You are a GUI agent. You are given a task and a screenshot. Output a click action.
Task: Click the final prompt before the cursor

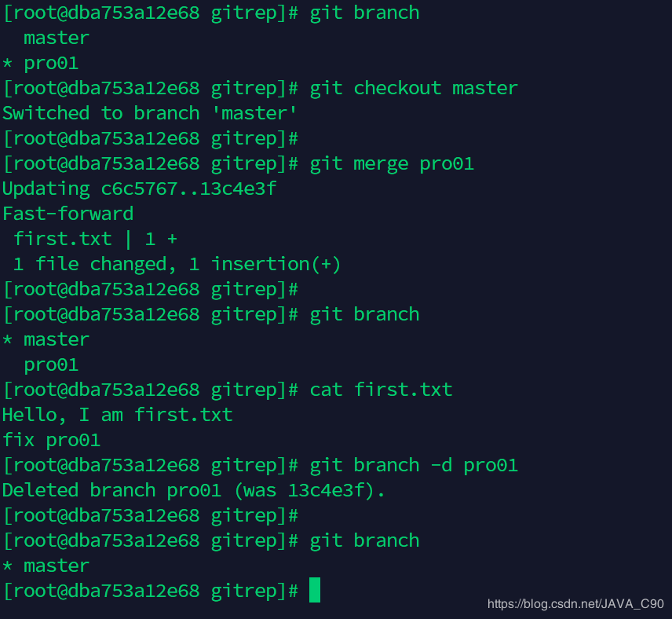pyautogui.click(x=151, y=592)
